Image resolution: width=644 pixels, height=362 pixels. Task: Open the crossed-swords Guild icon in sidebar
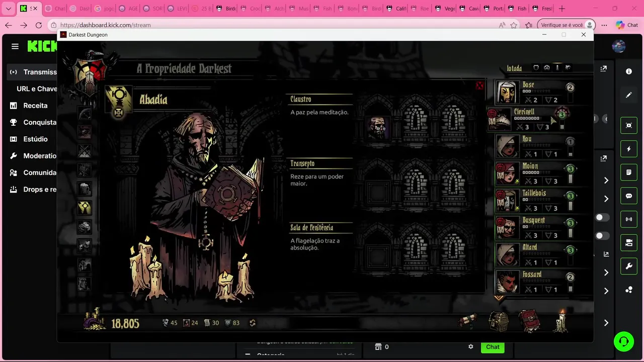coord(85,151)
